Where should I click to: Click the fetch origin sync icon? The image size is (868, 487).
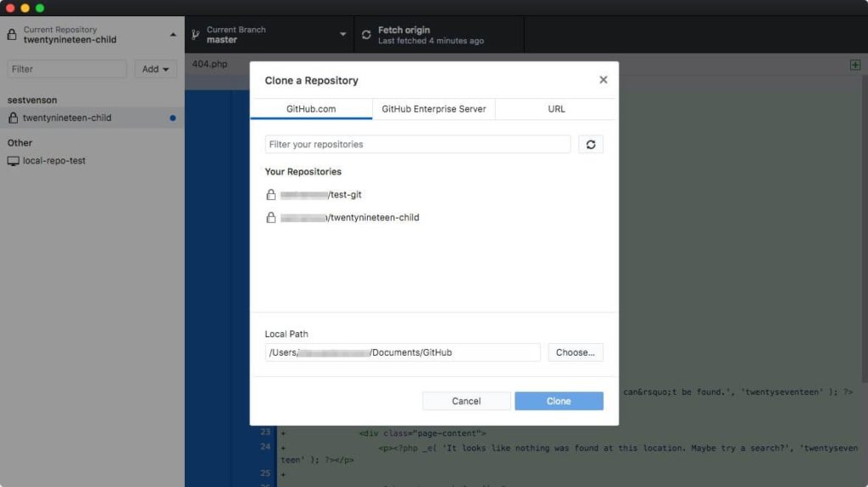tap(366, 35)
